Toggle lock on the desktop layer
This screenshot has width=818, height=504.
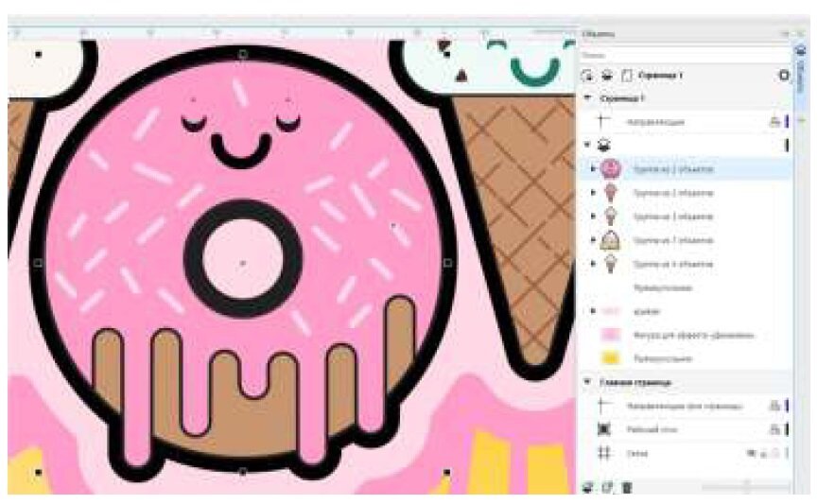[774, 429]
